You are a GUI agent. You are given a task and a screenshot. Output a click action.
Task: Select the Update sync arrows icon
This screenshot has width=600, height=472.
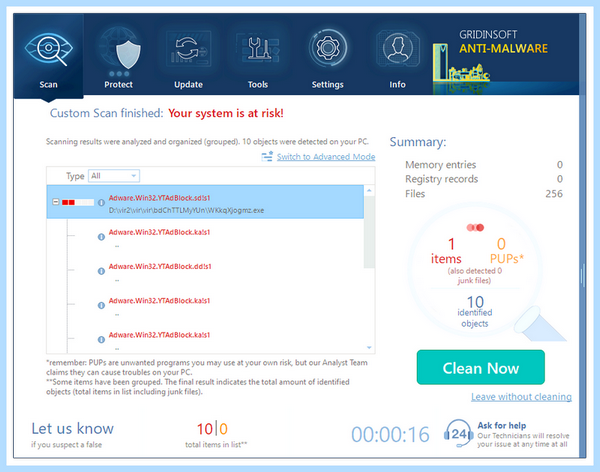click(189, 49)
